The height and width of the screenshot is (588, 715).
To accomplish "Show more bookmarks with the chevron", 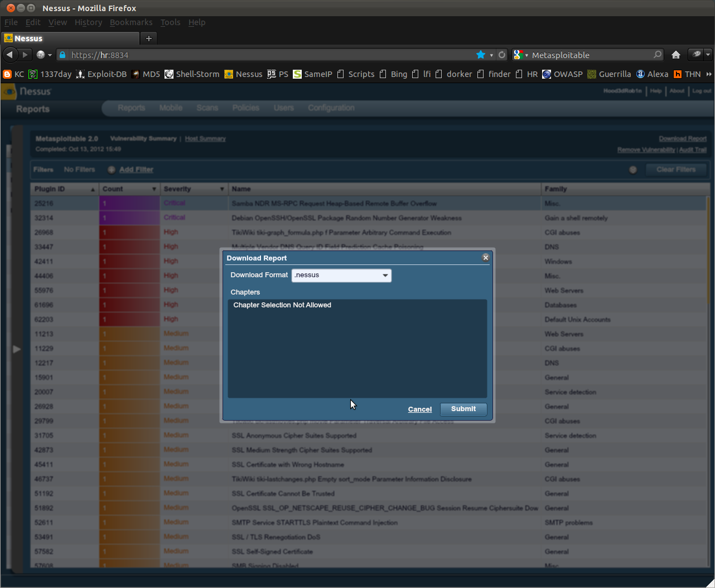I will point(709,74).
